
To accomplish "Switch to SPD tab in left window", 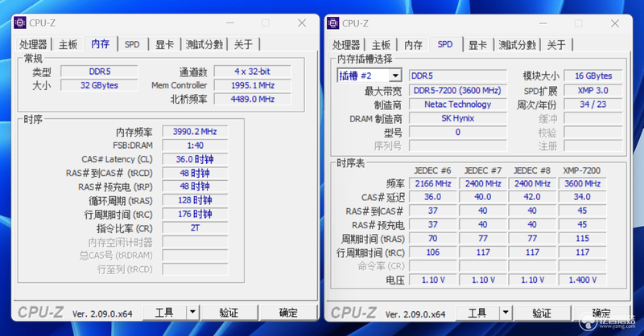I will [x=132, y=44].
